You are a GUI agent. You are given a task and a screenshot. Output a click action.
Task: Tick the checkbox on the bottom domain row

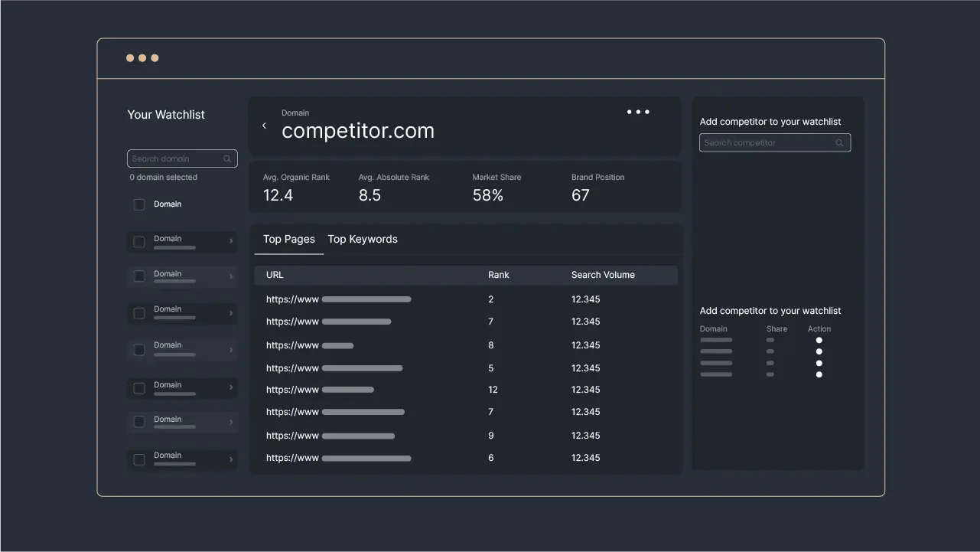(139, 459)
